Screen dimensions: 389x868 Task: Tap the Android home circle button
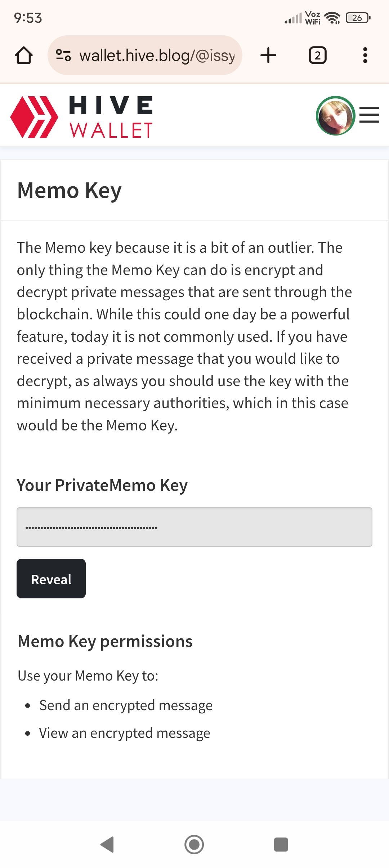click(194, 844)
